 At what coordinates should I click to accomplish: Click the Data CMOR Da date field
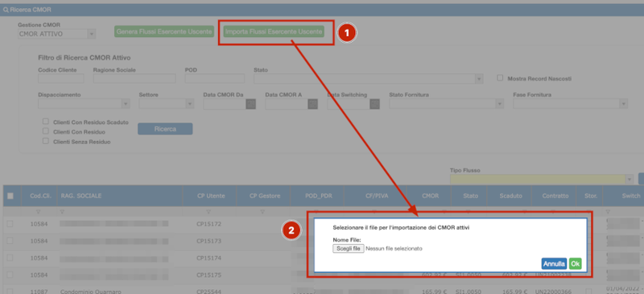pyautogui.click(x=225, y=104)
